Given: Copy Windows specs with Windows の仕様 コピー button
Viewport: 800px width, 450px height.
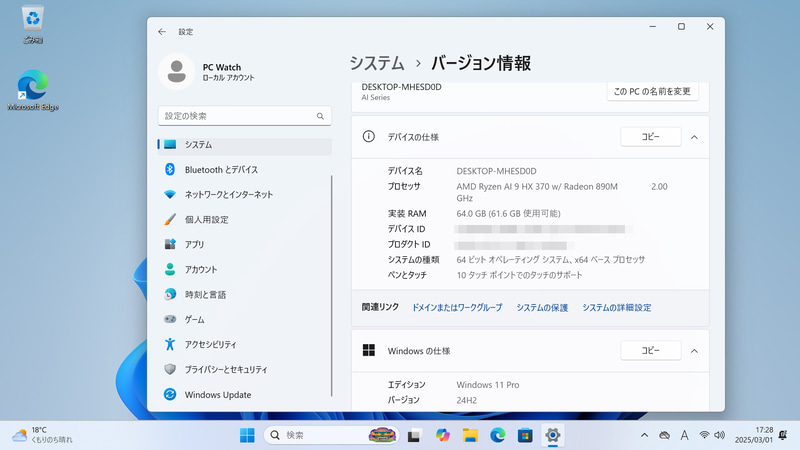Looking at the screenshot, I should point(651,351).
